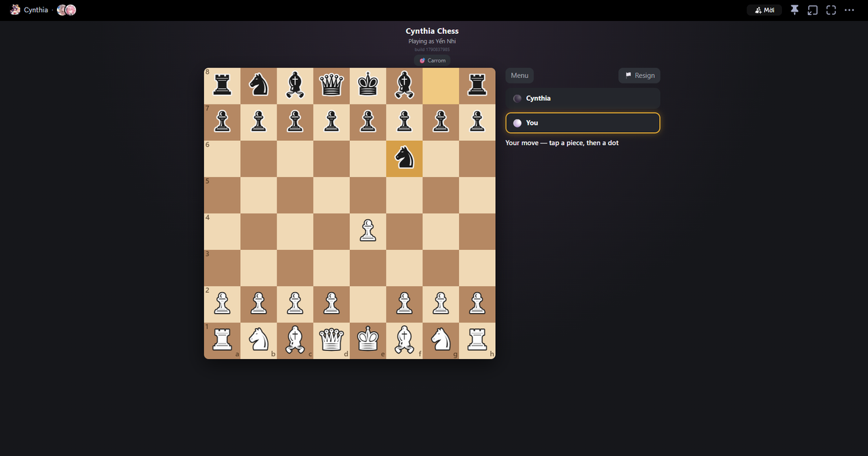Tap the white pawn on f2
This screenshot has width=868, height=456.
tap(405, 304)
